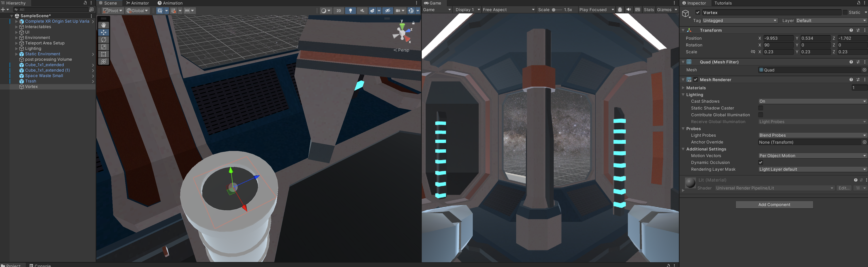Select the Rotate tool
Viewport: 868px width, 267px height.
pos(103,40)
